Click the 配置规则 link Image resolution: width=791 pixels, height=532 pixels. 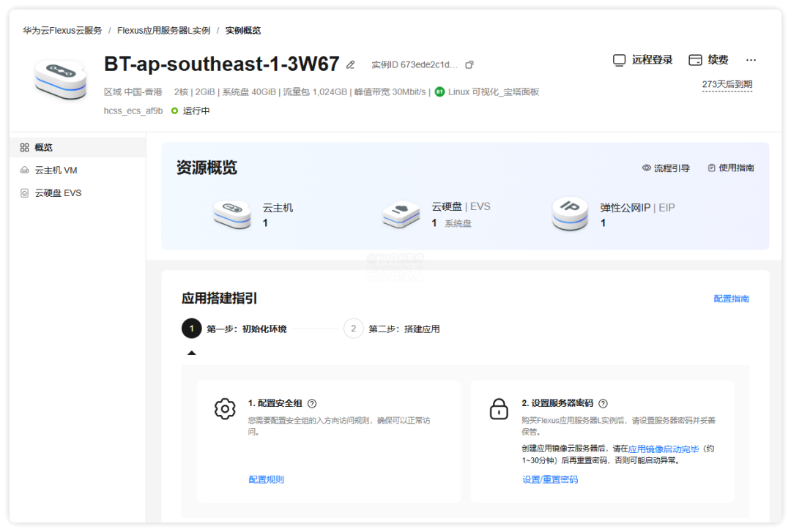pyautogui.click(x=266, y=479)
